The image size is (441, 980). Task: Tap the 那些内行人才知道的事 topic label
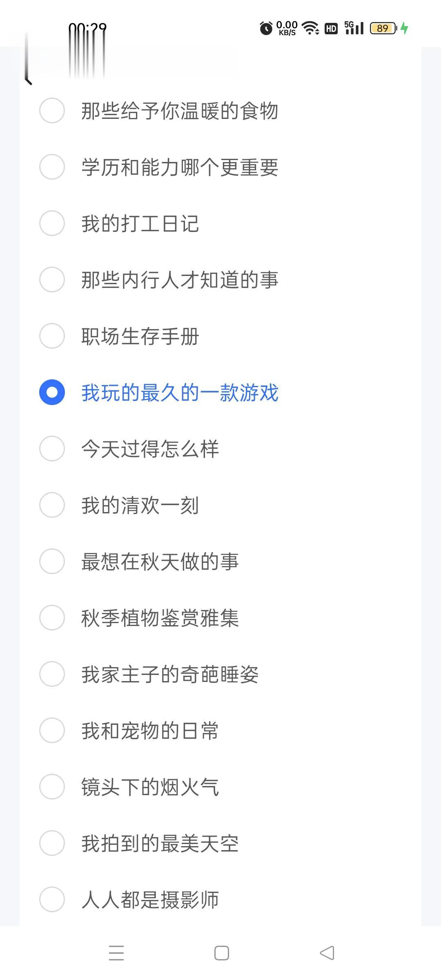(180, 280)
